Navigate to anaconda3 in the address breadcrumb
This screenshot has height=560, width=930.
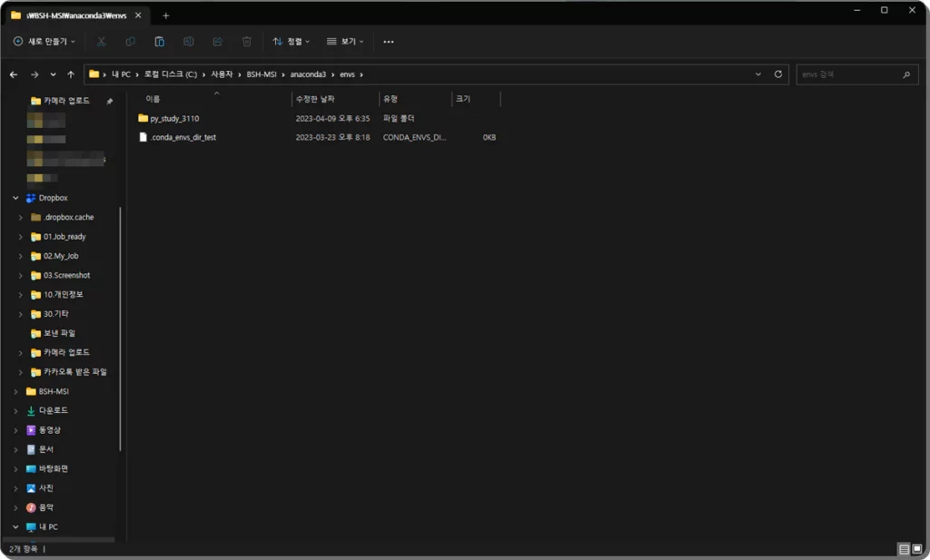point(305,74)
